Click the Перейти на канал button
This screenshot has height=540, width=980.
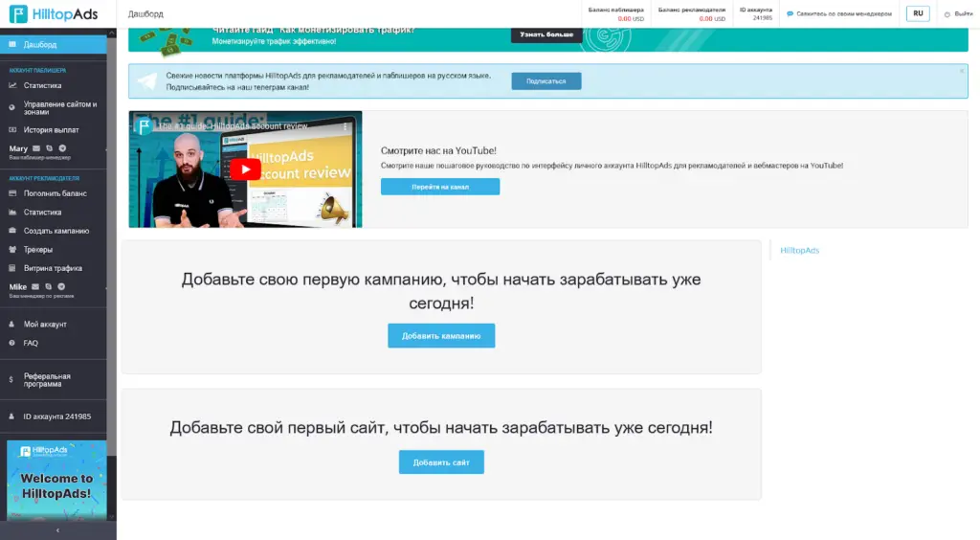coord(440,187)
